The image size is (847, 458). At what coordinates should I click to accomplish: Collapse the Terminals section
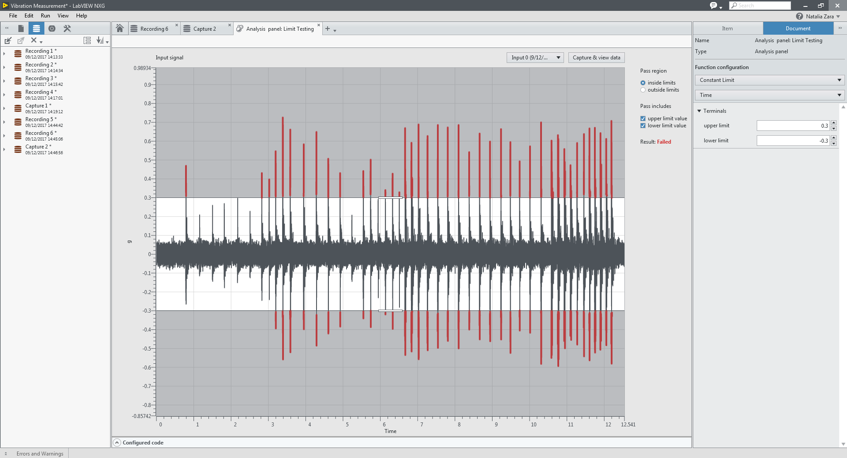pos(699,111)
